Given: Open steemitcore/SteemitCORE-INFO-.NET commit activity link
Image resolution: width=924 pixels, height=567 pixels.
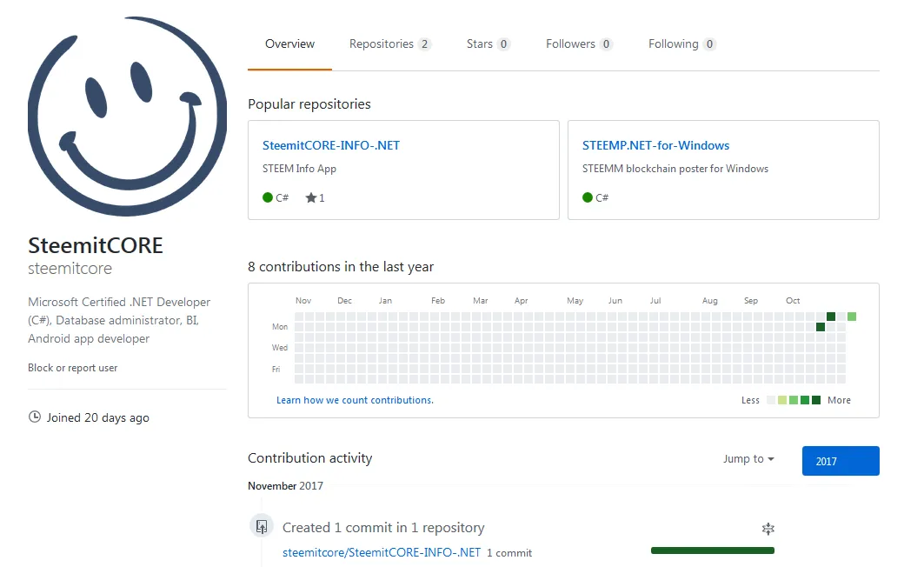Looking at the screenshot, I should click(x=382, y=553).
